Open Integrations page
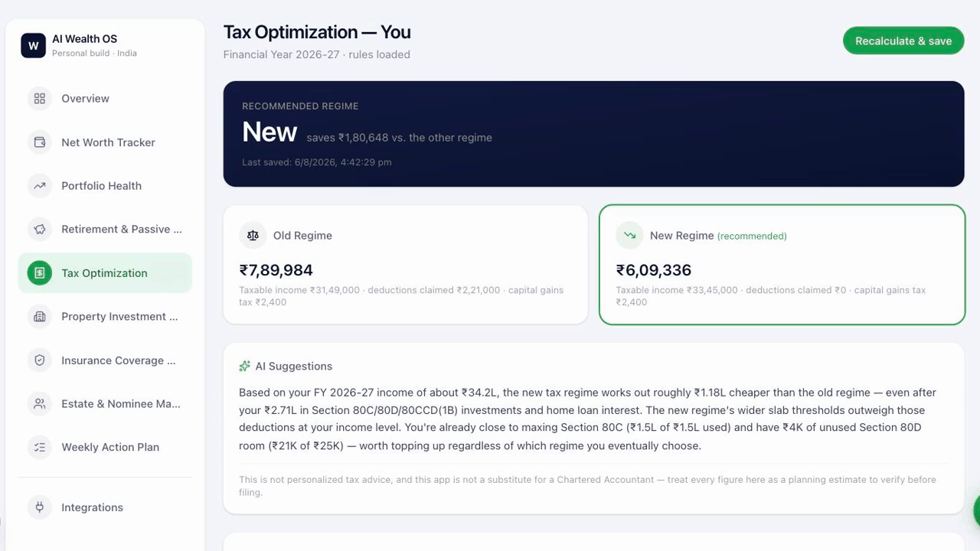980x551 pixels. pyautogui.click(x=105, y=507)
